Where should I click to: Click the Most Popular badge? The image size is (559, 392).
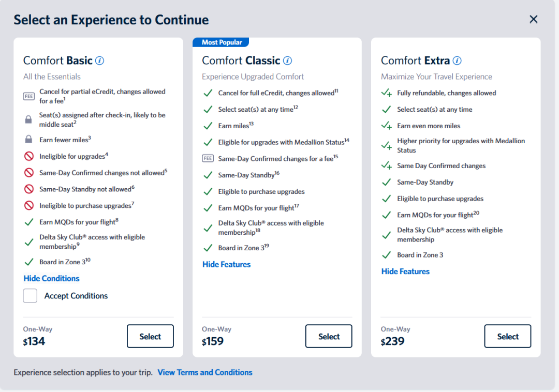pos(221,42)
